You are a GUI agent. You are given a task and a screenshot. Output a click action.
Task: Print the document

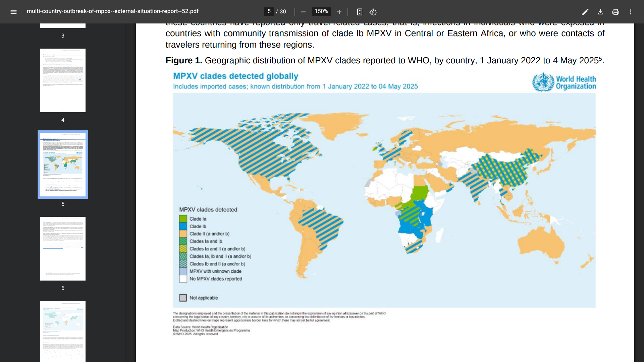[x=615, y=12]
